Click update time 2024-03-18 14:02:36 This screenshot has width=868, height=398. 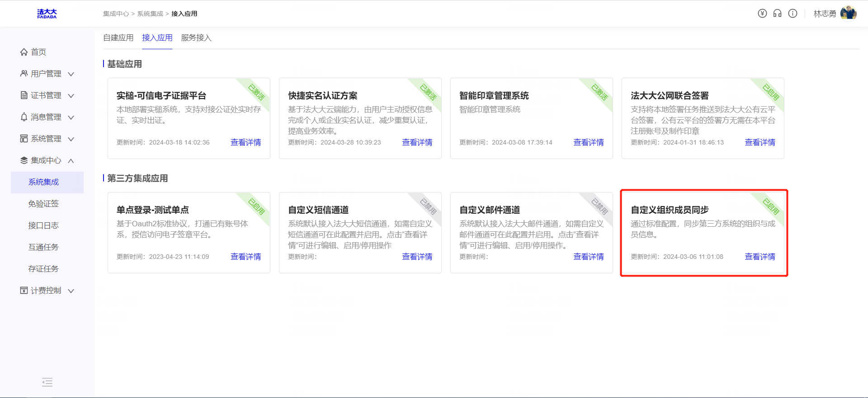(x=179, y=142)
